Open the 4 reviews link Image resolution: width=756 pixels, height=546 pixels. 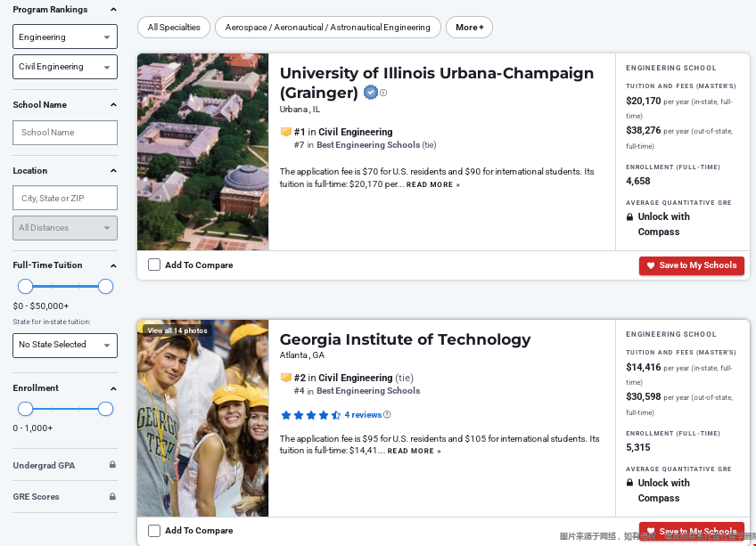click(x=363, y=415)
